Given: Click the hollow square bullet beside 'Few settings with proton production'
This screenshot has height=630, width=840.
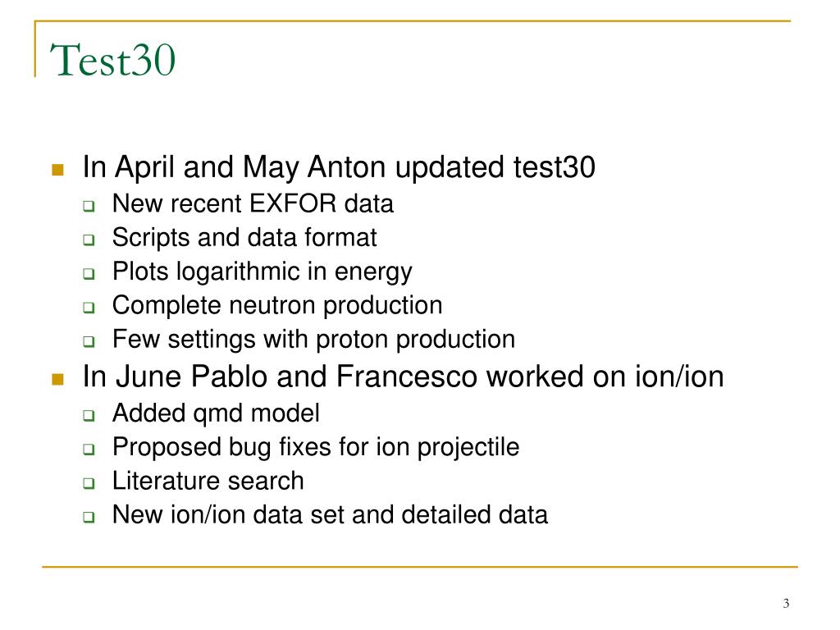Looking at the screenshot, I should pyautogui.click(x=89, y=341).
